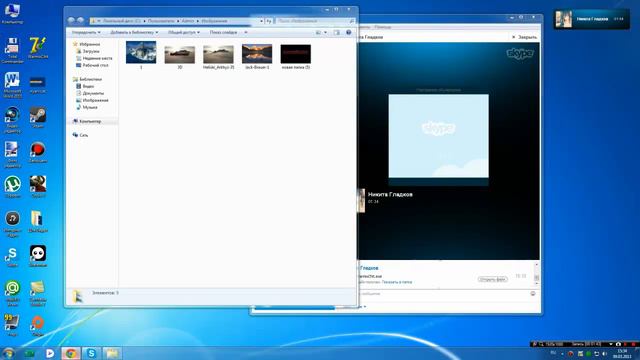Open the Упорядочить dropdown menu

coord(86,32)
